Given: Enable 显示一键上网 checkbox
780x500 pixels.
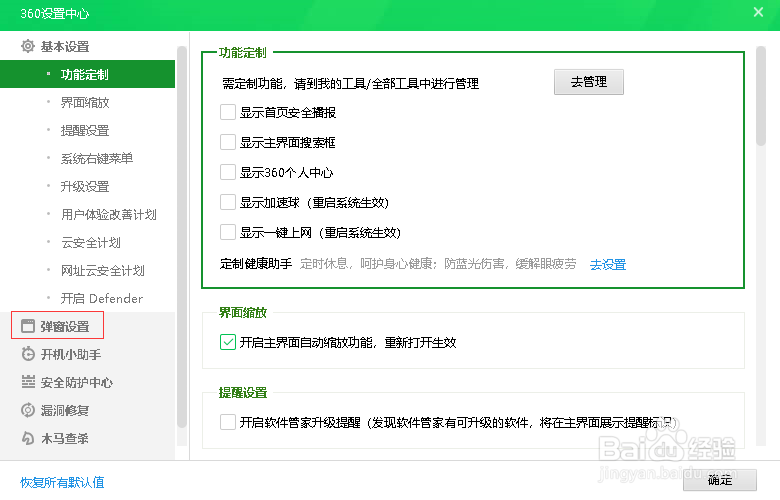Looking at the screenshot, I should pos(228,232).
